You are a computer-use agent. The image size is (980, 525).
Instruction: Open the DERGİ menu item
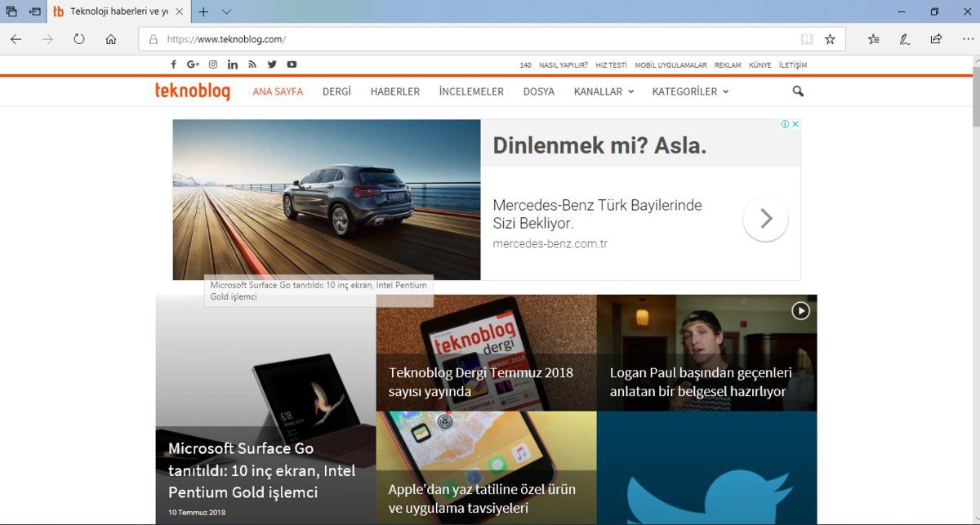336,91
